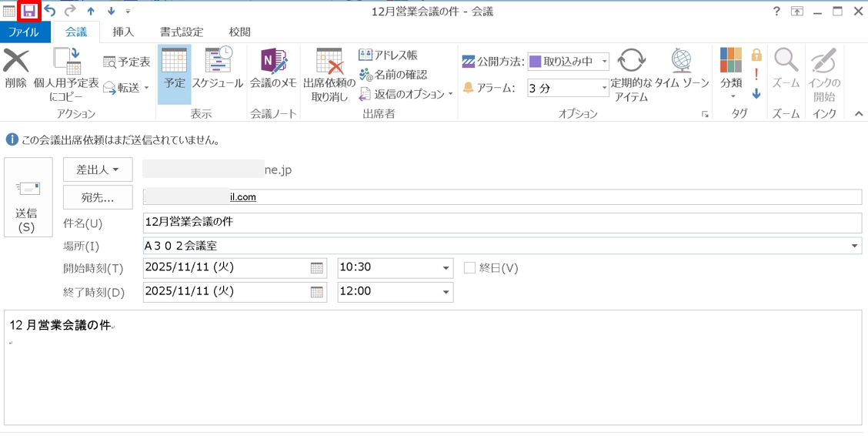Toggle the All day (終日) checkbox
The width and height of the screenshot is (868, 436).
tap(469, 268)
